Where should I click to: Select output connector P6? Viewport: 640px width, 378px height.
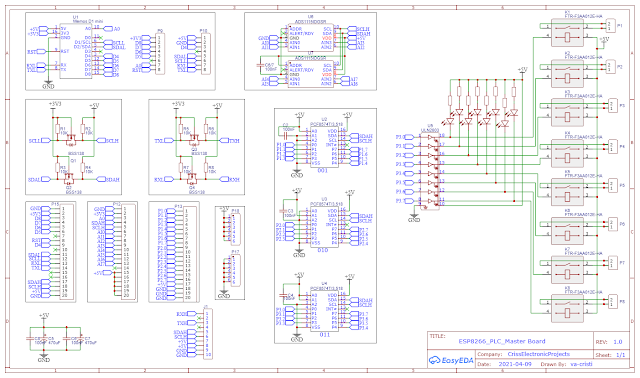click(x=612, y=224)
